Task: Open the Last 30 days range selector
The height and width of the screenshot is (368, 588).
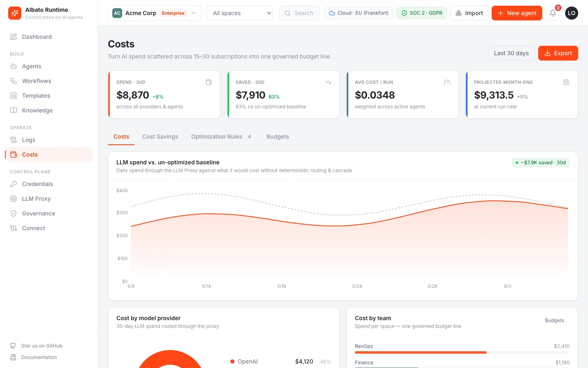Action: (x=511, y=53)
